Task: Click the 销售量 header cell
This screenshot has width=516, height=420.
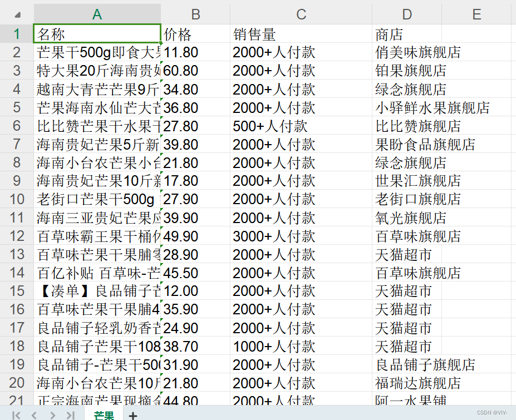Action: click(x=301, y=34)
